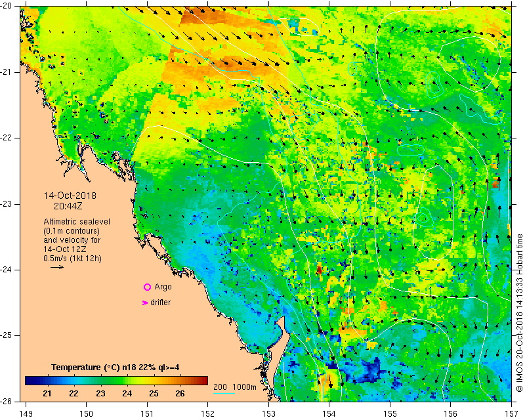Select the 14-Oct-2018 date label
Viewport: 525px width, 420px height.
tap(70, 196)
